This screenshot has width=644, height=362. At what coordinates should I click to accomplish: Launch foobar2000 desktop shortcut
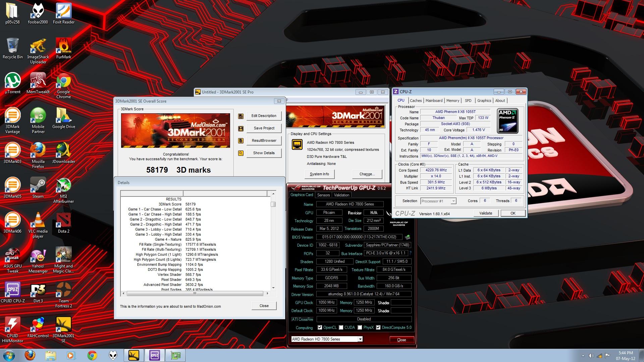[x=38, y=13]
